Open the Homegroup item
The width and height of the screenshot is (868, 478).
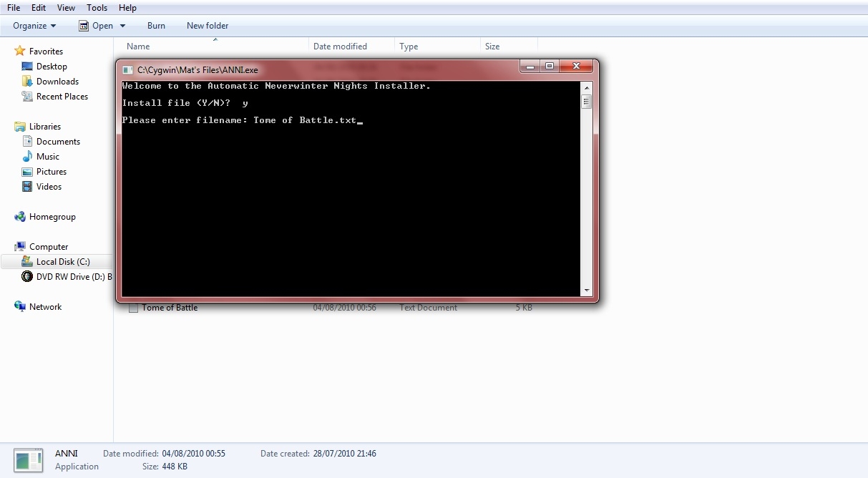52,217
